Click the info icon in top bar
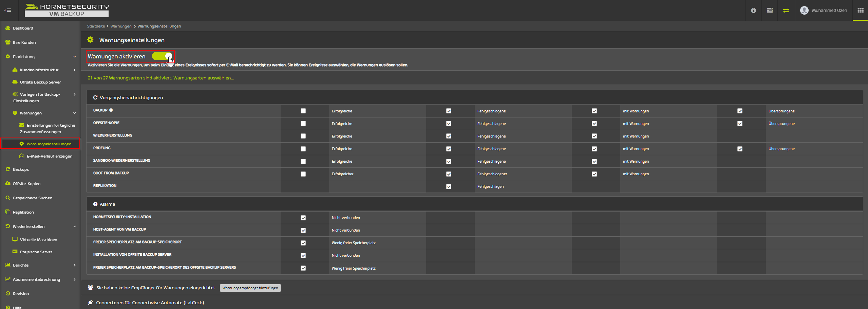Screen dimensions: 868x309 753,11
